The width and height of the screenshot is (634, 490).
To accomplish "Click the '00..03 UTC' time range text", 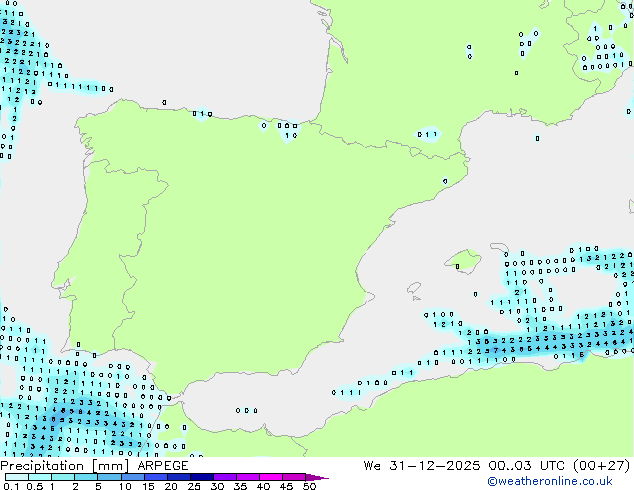I will 526,466.
